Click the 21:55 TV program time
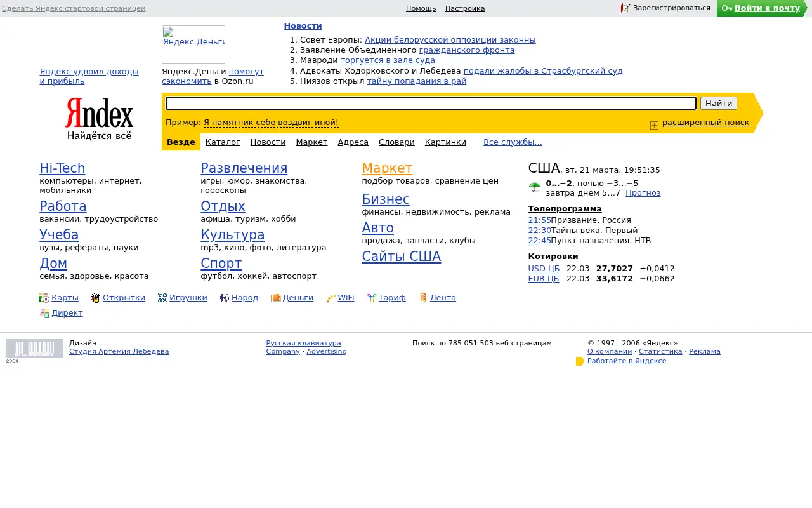 pyautogui.click(x=539, y=220)
